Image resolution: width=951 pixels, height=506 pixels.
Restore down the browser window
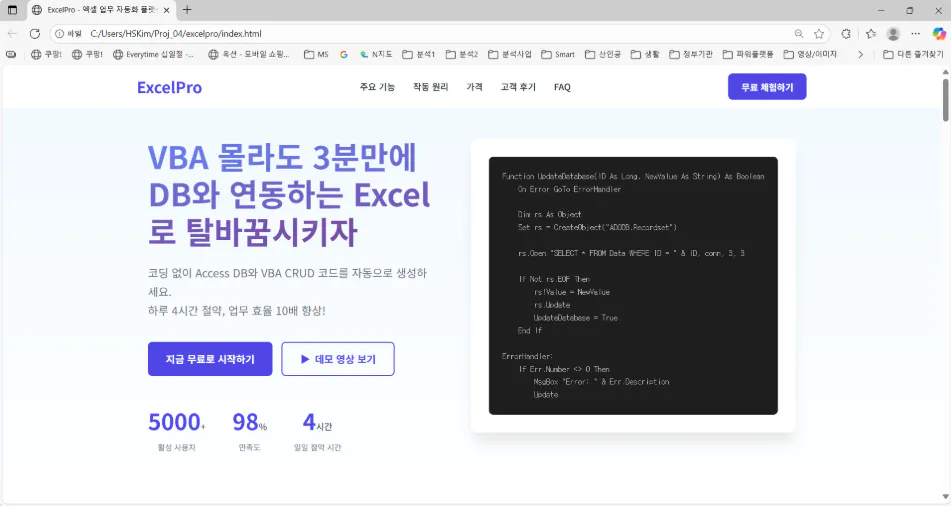910,10
